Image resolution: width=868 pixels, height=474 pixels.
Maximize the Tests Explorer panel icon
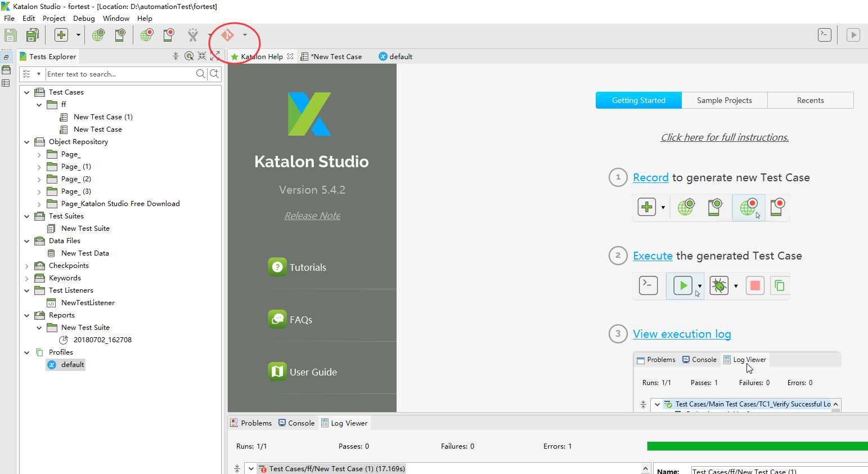click(215, 56)
